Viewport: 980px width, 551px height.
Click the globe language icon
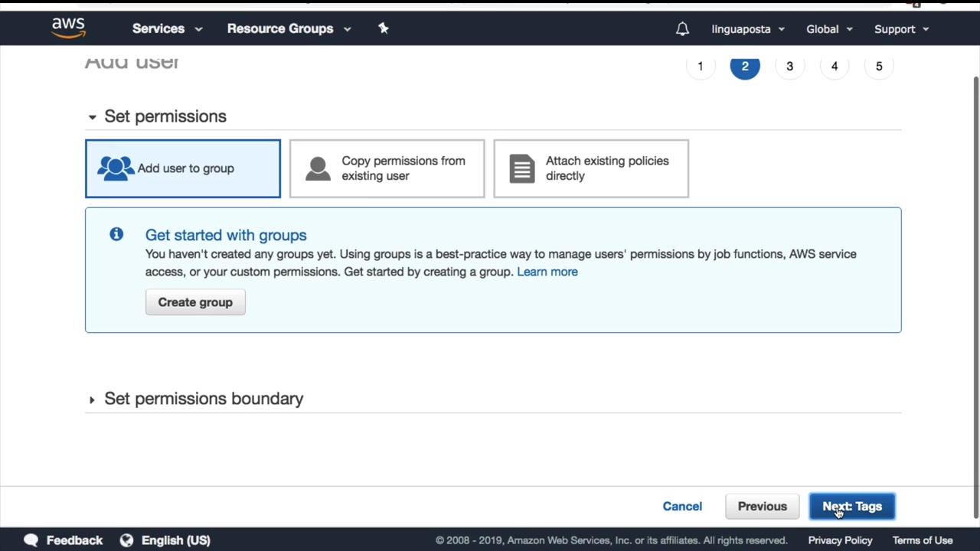point(126,540)
